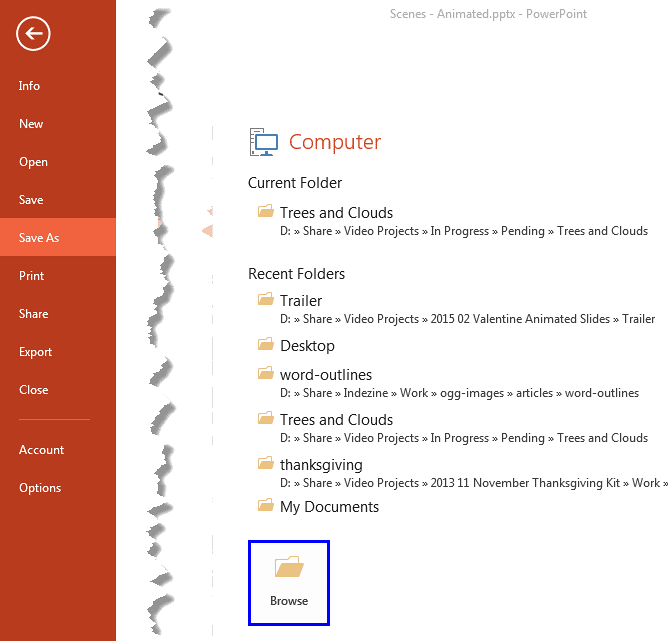The height and width of the screenshot is (641, 668).
Task: Click the folder icon next to thanksgiving
Action: point(265,463)
